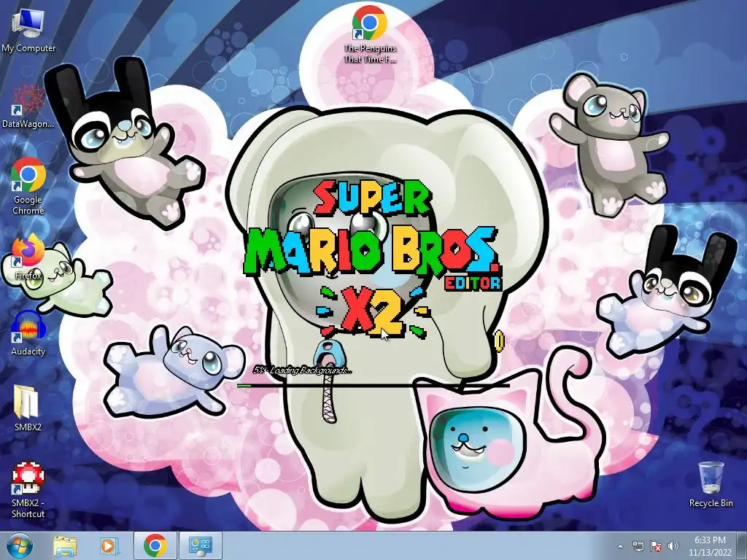The width and height of the screenshot is (747, 560).
Task: Select The Penguins That Time F... Chrome shortcut
Action: pyautogui.click(x=370, y=34)
